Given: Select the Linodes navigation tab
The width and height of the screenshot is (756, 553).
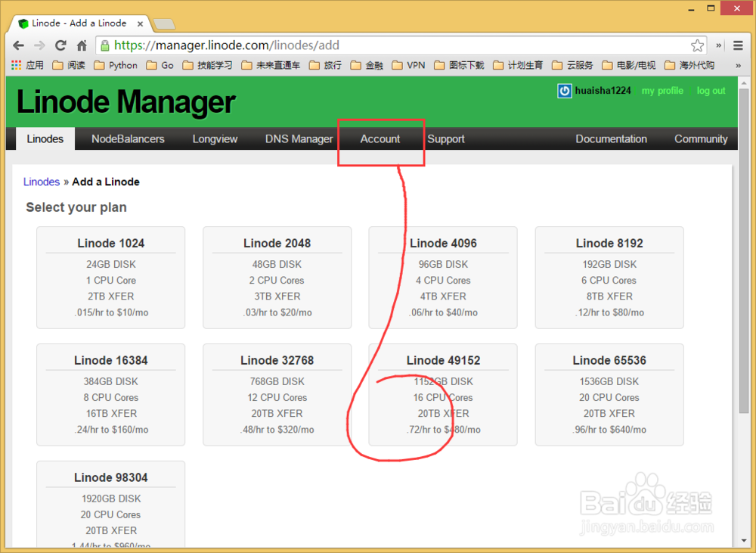Looking at the screenshot, I should click(x=45, y=139).
